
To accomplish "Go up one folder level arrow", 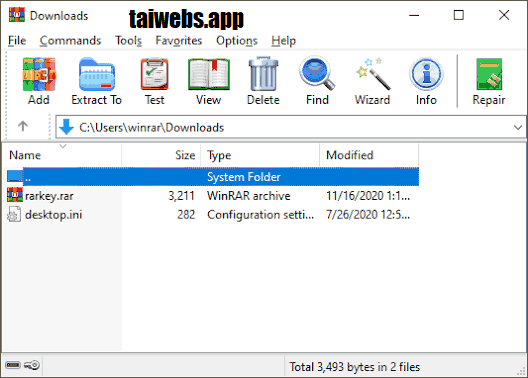I will pyautogui.click(x=23, y=126).
